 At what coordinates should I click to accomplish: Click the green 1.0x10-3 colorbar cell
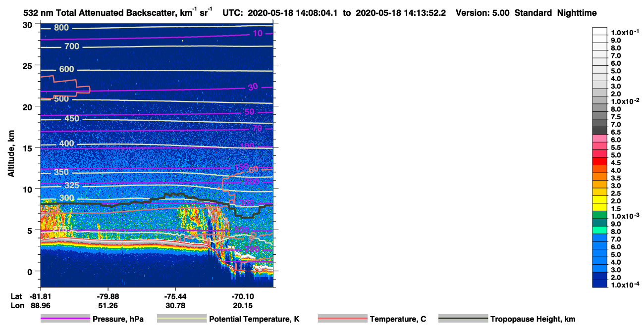point(600,216)
